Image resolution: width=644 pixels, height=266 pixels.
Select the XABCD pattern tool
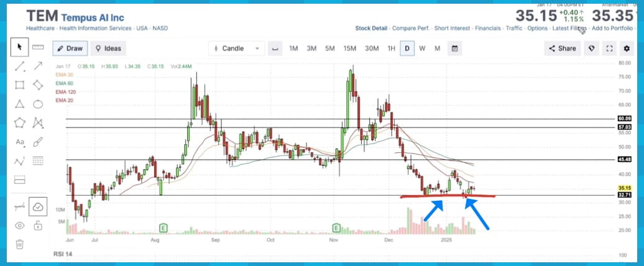(38, 122)
